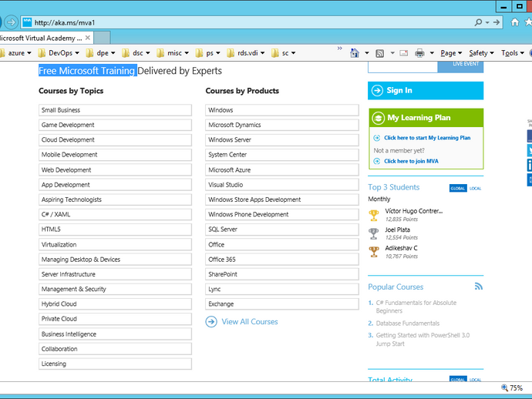The height and width of the screenshot is (399, 532).
Task: Click the Sign In arrow circle icon
Action: (x=377, y=91)
